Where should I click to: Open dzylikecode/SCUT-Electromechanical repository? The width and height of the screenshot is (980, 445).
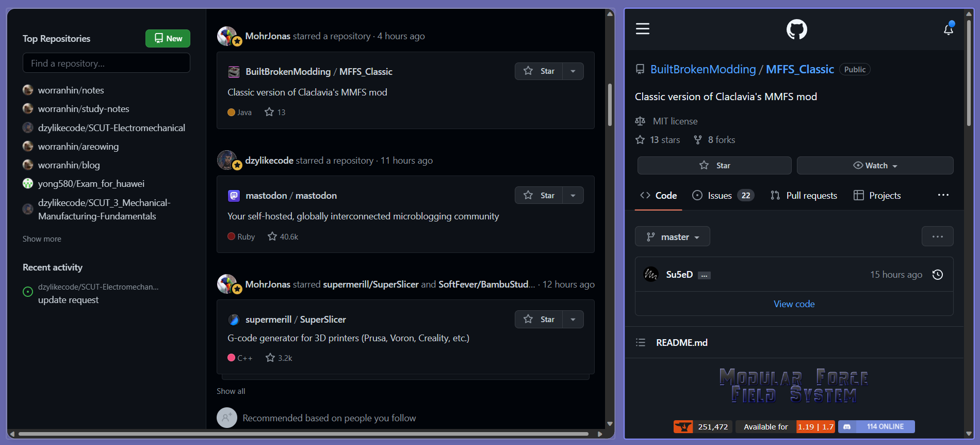[111, 128]
